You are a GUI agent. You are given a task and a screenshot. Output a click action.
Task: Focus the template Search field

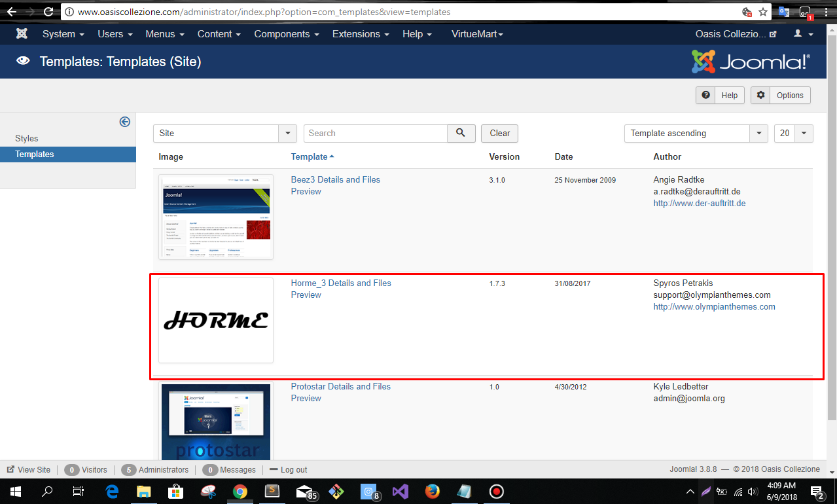point(376,133)
